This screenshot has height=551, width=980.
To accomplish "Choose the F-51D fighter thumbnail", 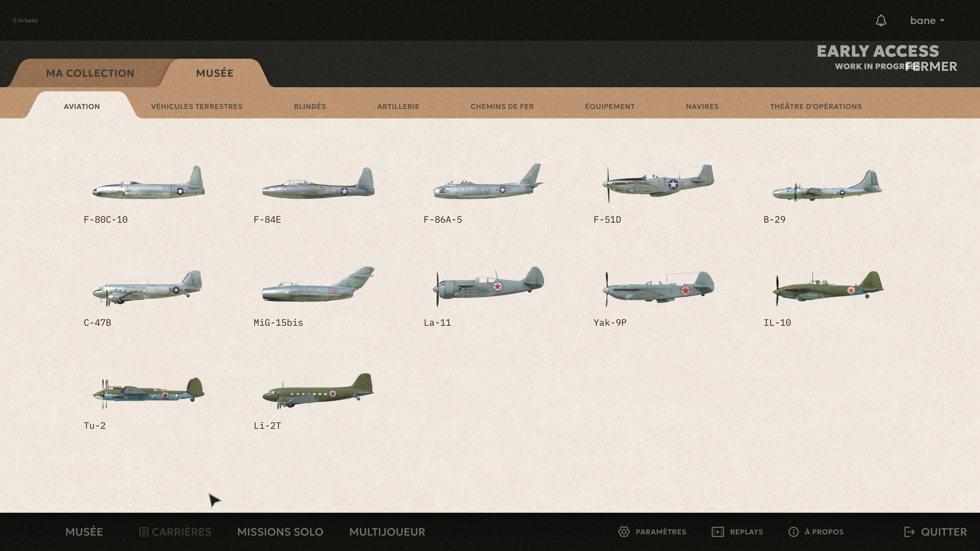I will tap(658, 183).
